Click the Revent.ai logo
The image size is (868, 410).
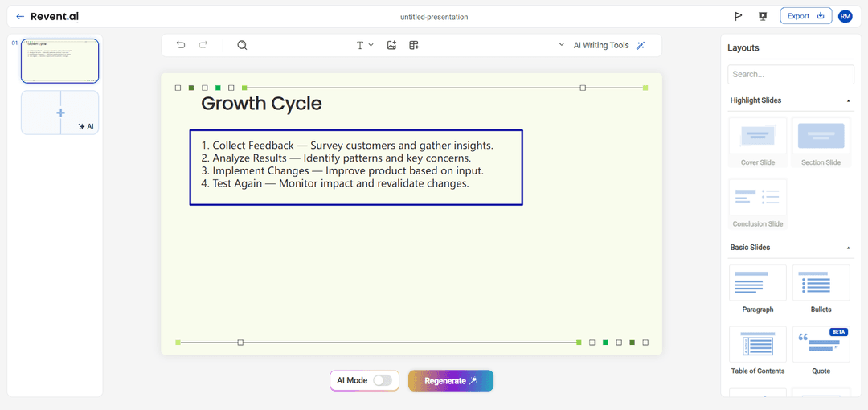tap(55, 17)
